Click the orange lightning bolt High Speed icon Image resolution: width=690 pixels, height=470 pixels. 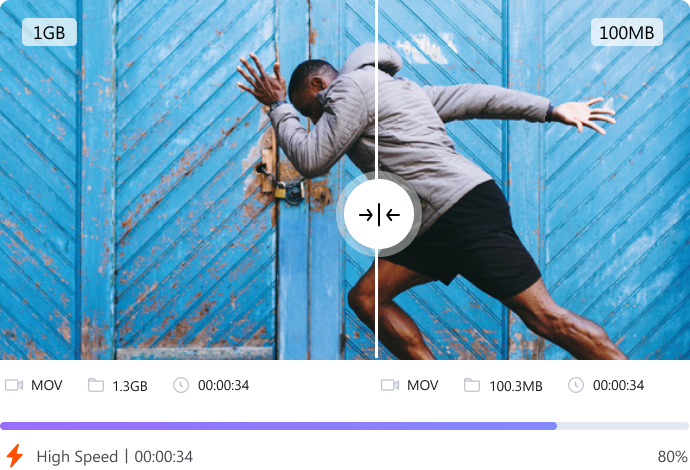coord(15,455)
